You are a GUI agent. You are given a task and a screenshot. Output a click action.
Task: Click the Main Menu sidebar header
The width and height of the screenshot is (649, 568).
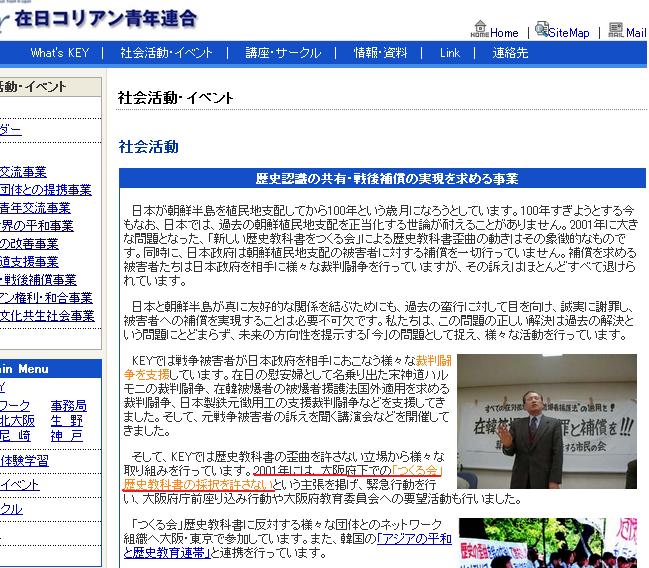[50, 368]
